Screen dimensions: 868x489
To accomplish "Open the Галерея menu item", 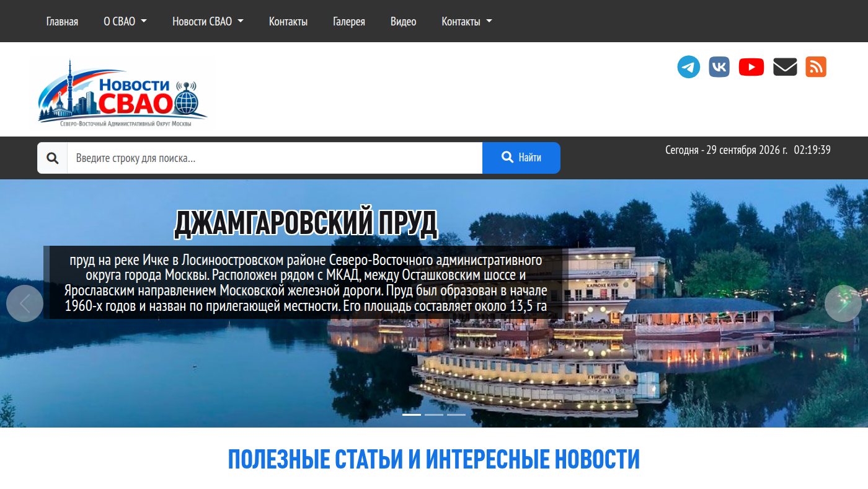I will (x=349, y=21).
